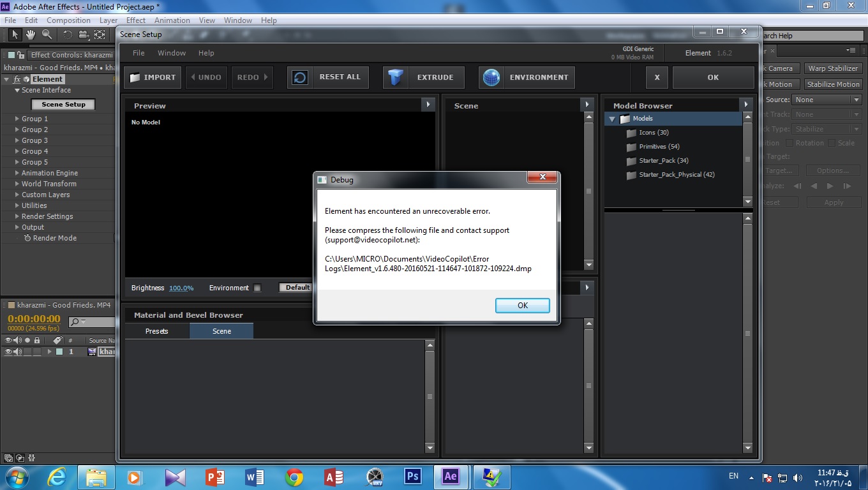Expand the Render Settings property

click(17, 216)
